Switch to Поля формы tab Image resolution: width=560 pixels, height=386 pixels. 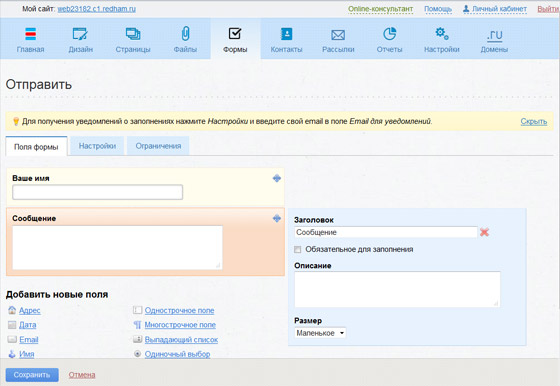tap(36, 146)
